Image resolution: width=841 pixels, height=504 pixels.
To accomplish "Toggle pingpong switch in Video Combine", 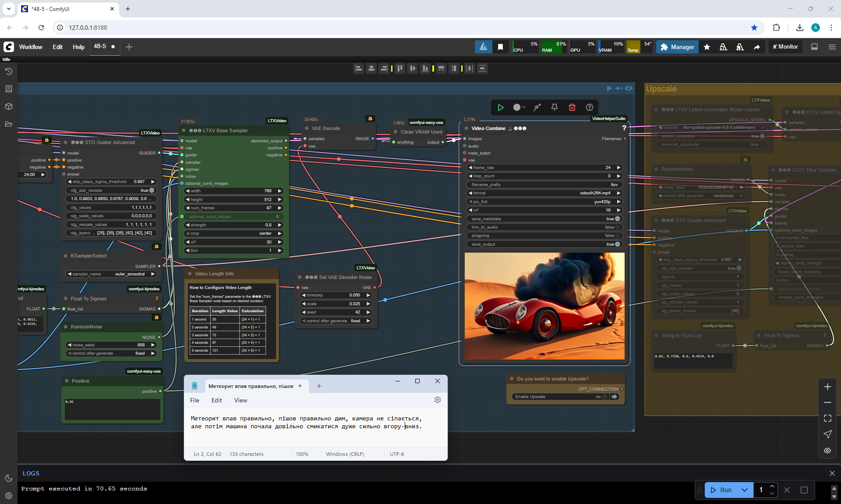I will [617, 236].
